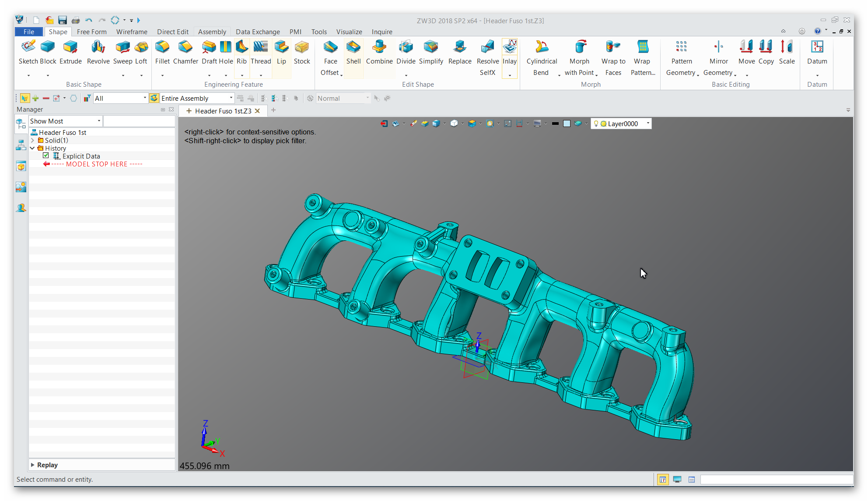Select the Extrude tool
868x501 pixels.
(70, 53)
